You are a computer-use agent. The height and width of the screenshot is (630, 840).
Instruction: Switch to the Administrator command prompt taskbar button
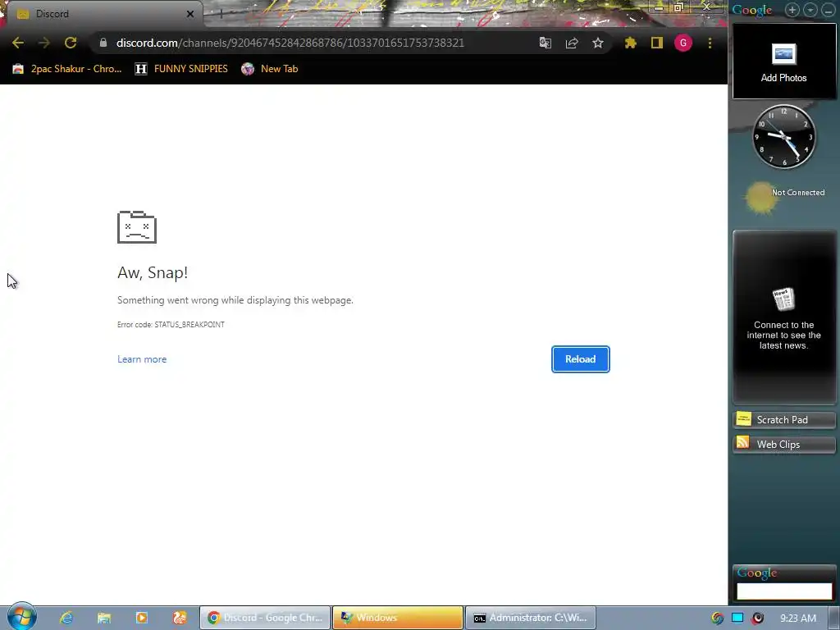click(x=531, y=618)
